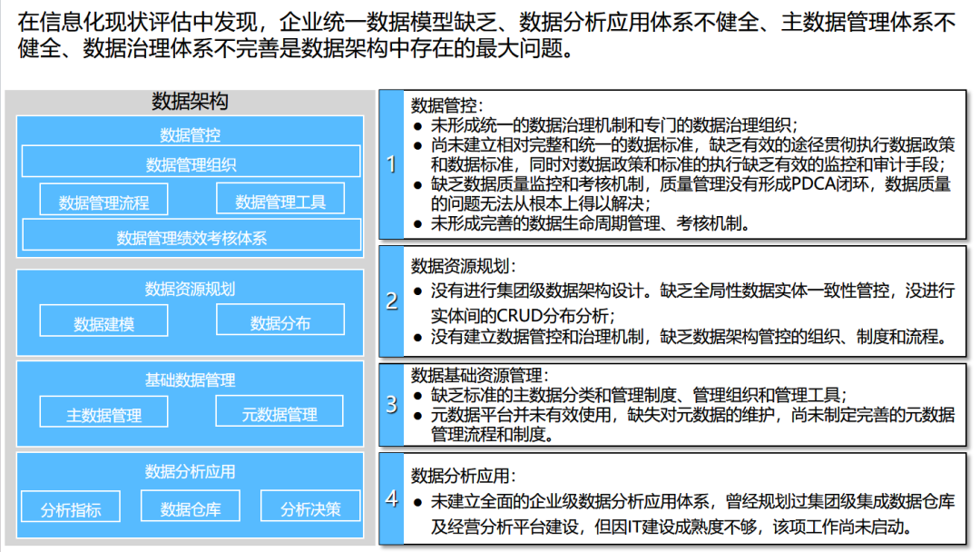
Task: Select the 数据管控 section title in diagram
Action: [x=190, y=134]
